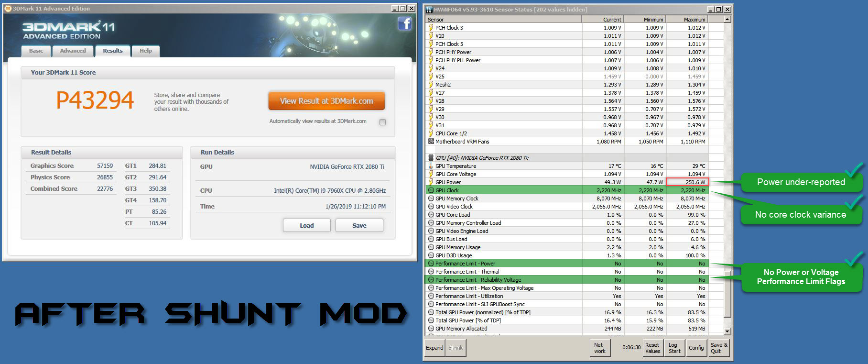Click the Sensor column header
Screen dimensions: 868x364
pyautogui.click(x=504, y=20)
